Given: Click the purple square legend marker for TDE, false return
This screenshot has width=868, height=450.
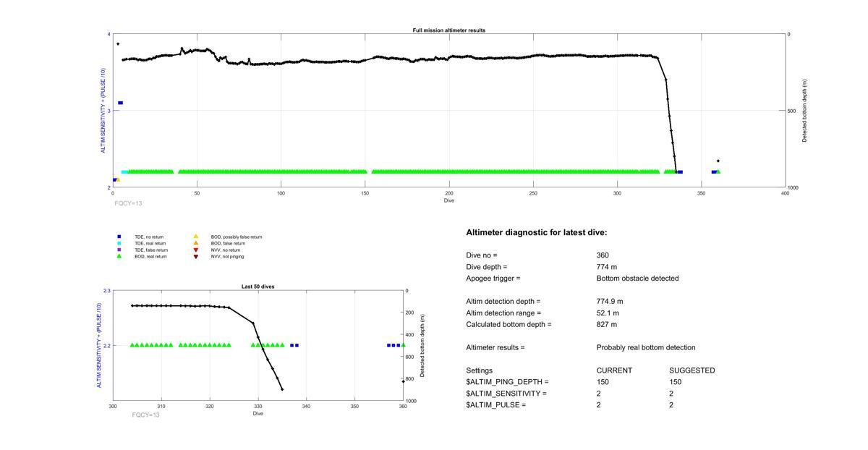Looking at the screenshot, I should [x=119, y=250].
